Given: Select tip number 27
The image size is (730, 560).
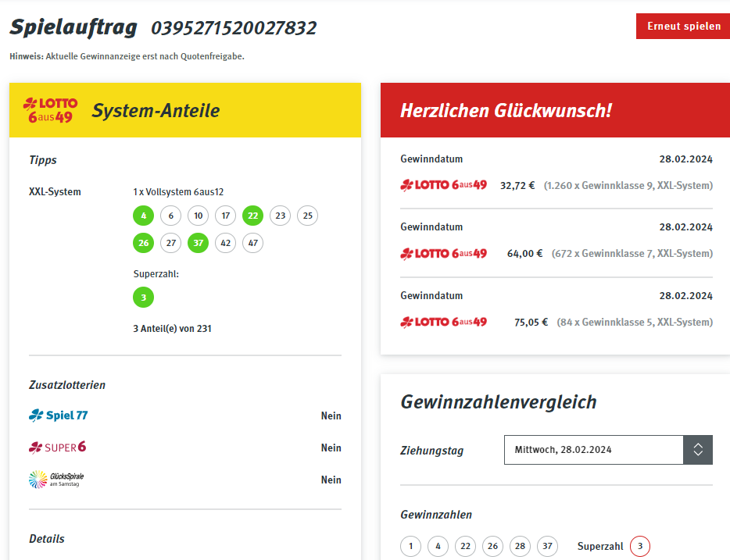Looking at the screenshot, I should pos(171,243).
